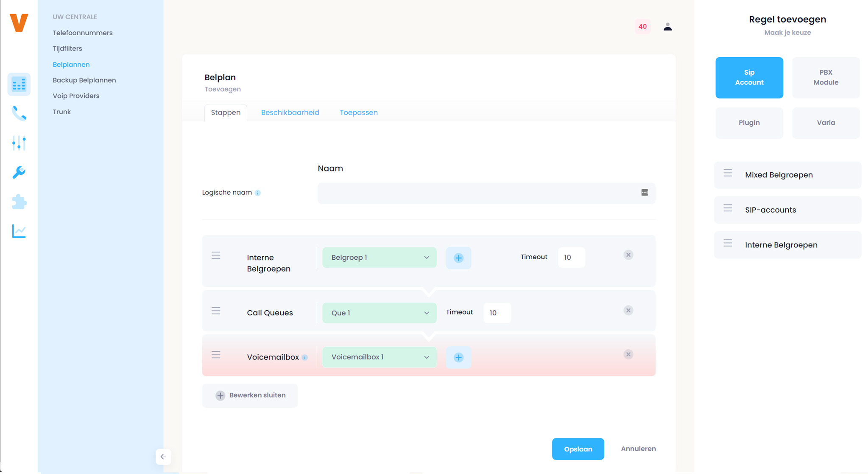
Task: Open the puzzle piece plugins icon
Action: (x=19, y=202)
